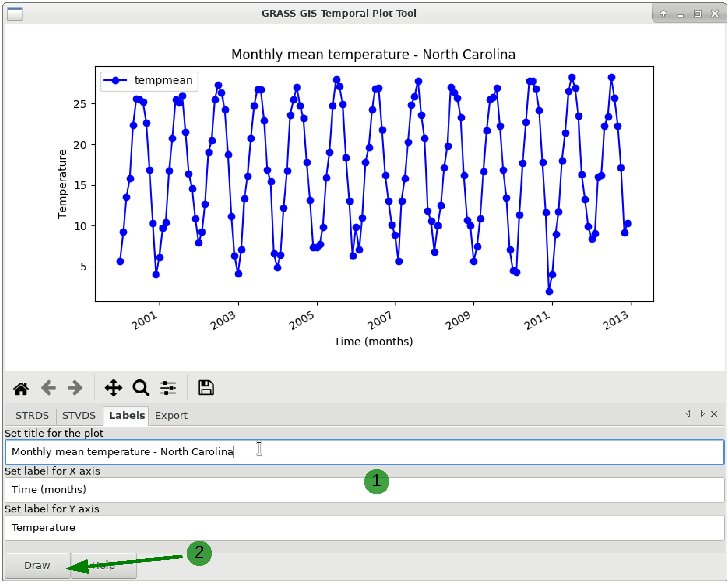Select the zoom to rectangle tool
Image resolution: width=728 pixels, height=584 pixels.
click(x=140, y=388)
